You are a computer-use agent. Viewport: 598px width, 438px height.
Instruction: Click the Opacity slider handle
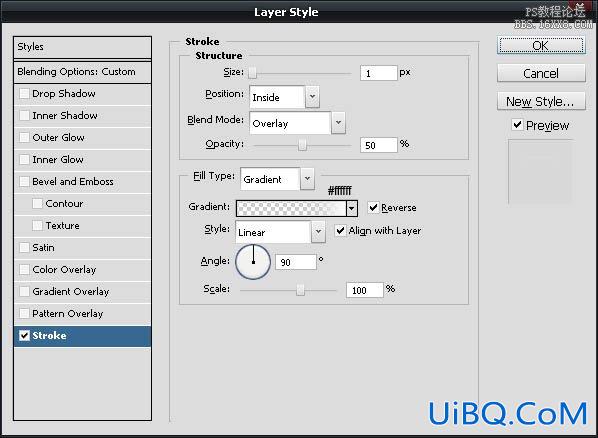[x=302, y=145]
